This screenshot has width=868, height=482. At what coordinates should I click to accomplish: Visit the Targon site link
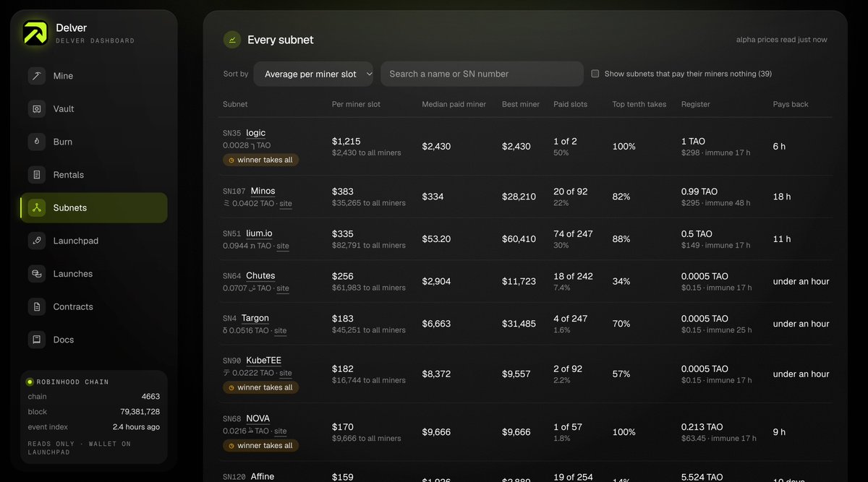(281, 331)
